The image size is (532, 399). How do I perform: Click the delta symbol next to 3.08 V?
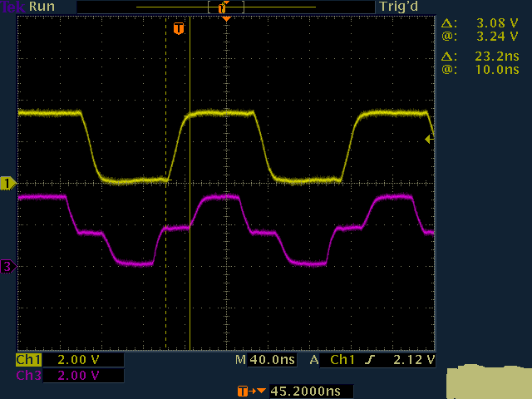(448, 23)
